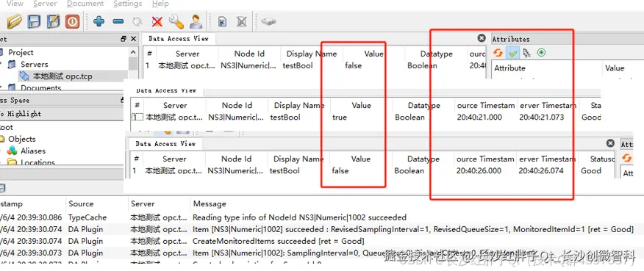Select the Aliases node in address space
The image size is (644, 271).
point(33,151)
